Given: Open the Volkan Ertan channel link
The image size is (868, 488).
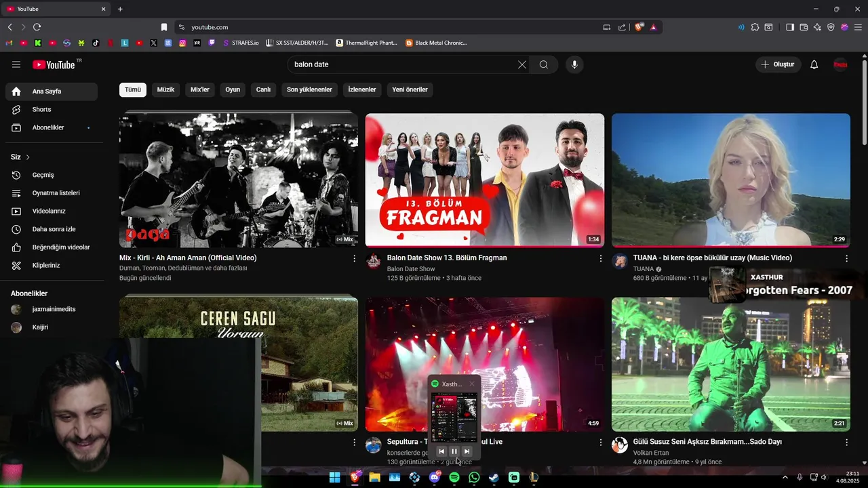Looking at the screenshot, I should pos(651,453).
